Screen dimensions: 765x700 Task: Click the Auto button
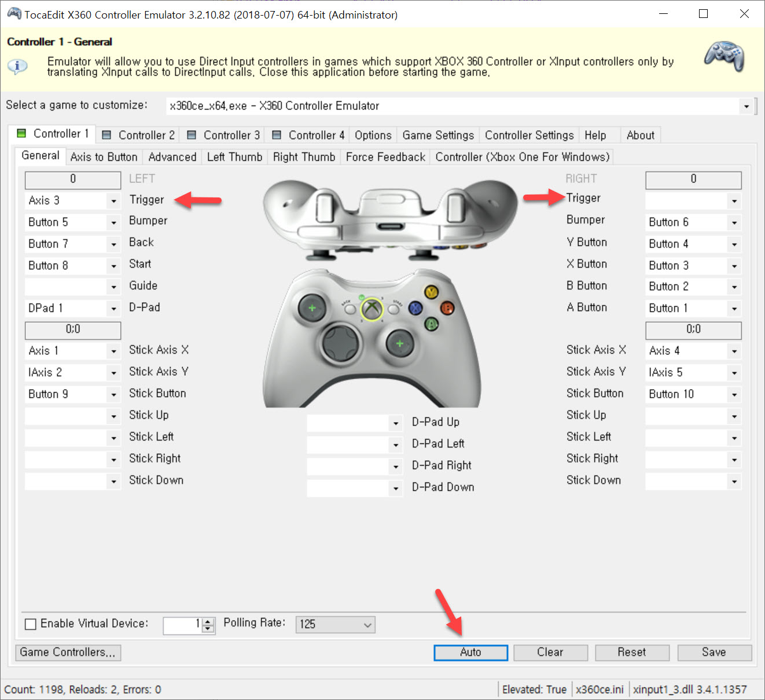tap(470, 653)
